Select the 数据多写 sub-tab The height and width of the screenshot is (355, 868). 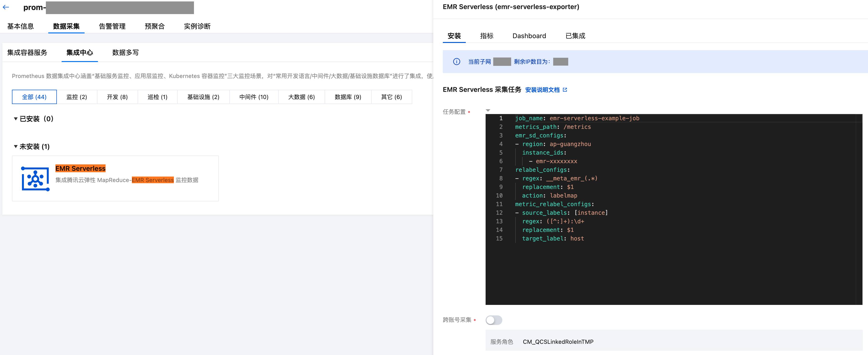[125, 52]
